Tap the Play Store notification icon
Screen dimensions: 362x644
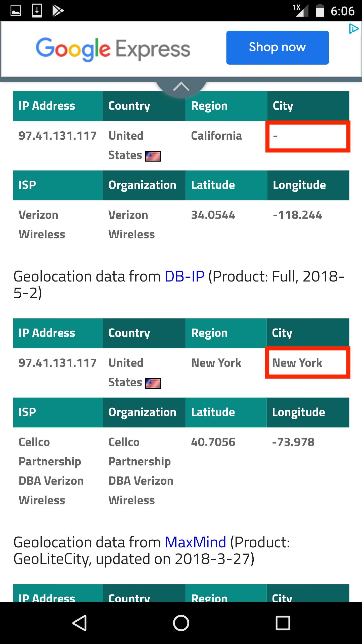pos(58,11)
